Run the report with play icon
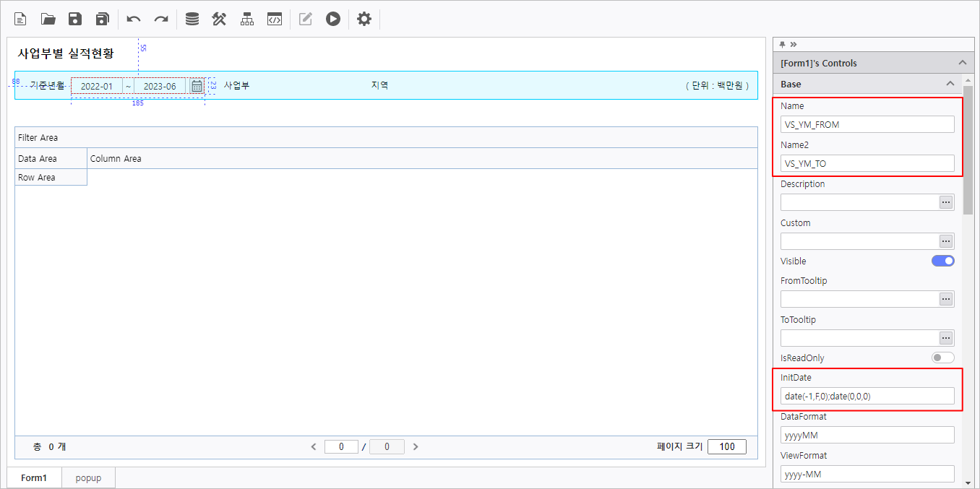 pyautogui.click(x=332, y=20)
